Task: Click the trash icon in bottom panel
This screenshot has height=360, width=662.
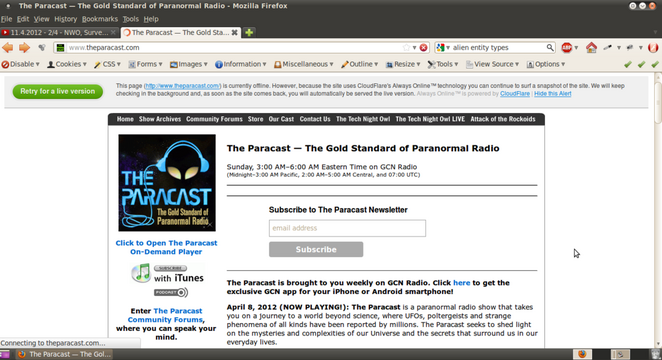Action: (655, 354)
